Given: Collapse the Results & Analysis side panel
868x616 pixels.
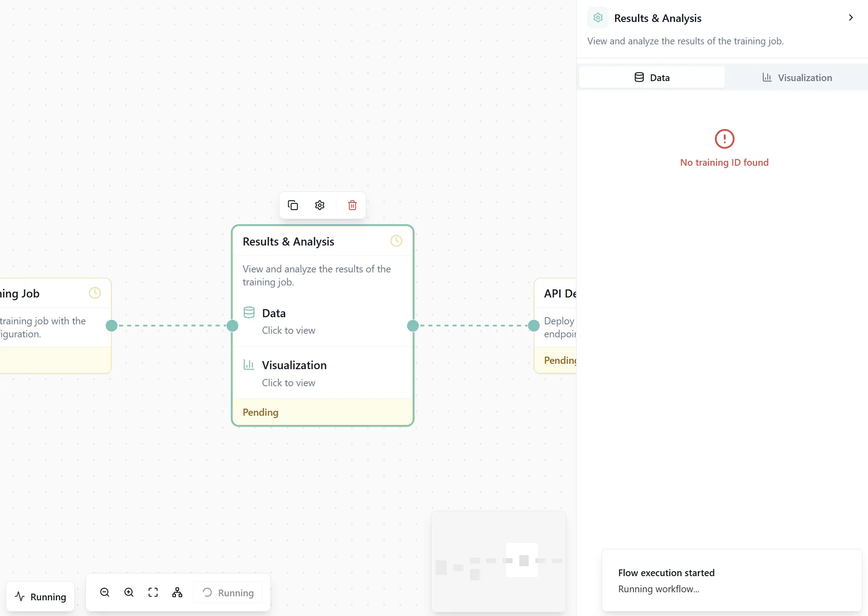Looking at the screenshot, I should click(851, 17).
